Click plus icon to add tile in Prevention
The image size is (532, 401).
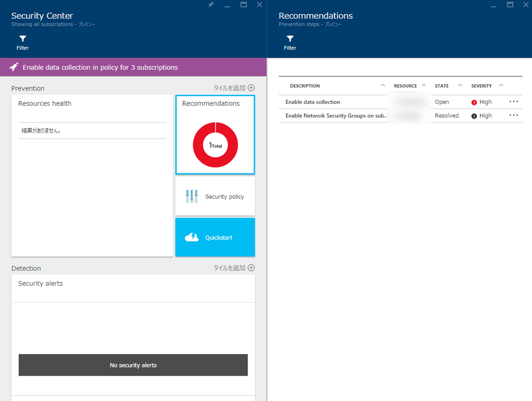(x=251, y=88)
